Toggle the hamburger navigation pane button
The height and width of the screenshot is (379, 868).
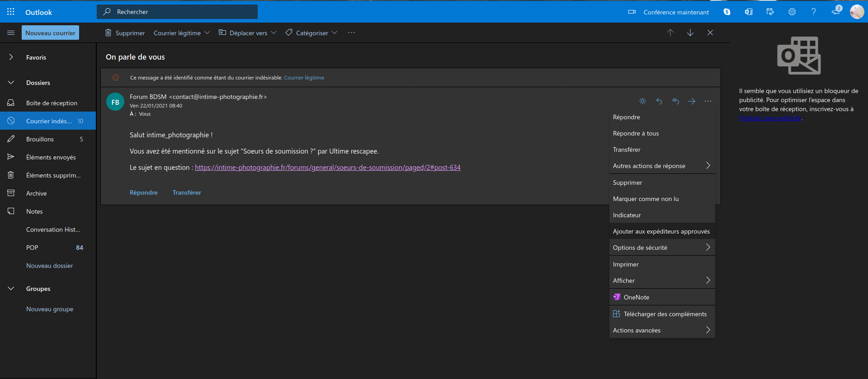11,33
